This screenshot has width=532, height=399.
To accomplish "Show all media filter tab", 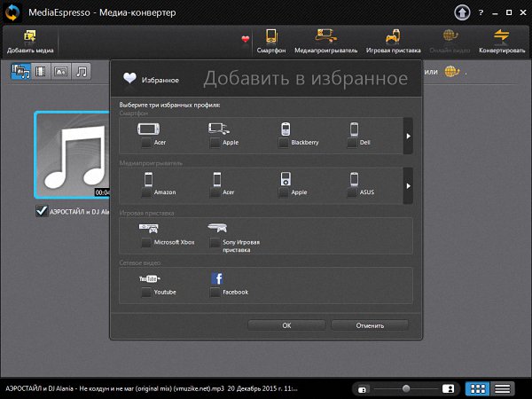I will tap(20, 72).
